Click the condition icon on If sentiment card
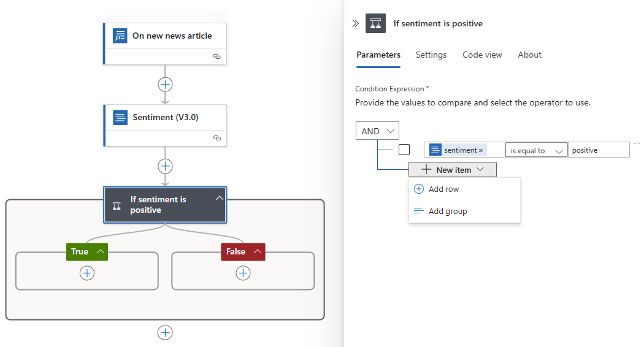Image resolution: width=644 pixels, height=347 pixels. pyautogui.click(x=117, y=206)
